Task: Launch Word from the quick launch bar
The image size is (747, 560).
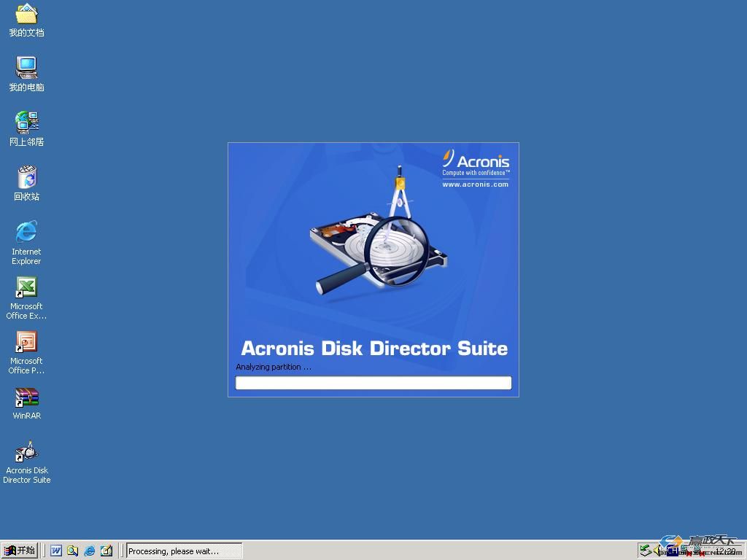Action: pyautogui.click(x=56, y=551)
